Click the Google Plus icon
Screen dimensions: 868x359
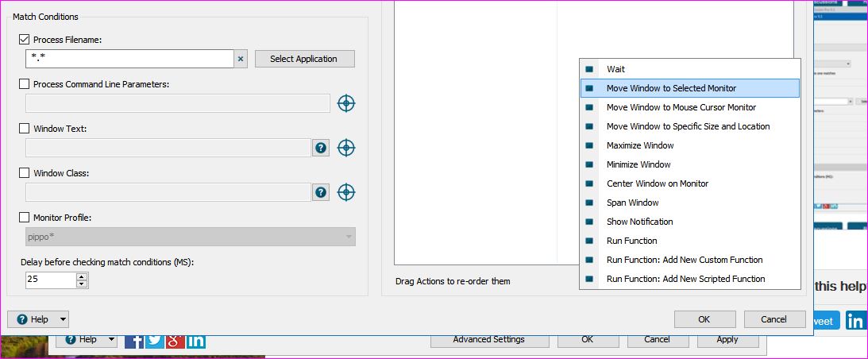tap(176, 341)
